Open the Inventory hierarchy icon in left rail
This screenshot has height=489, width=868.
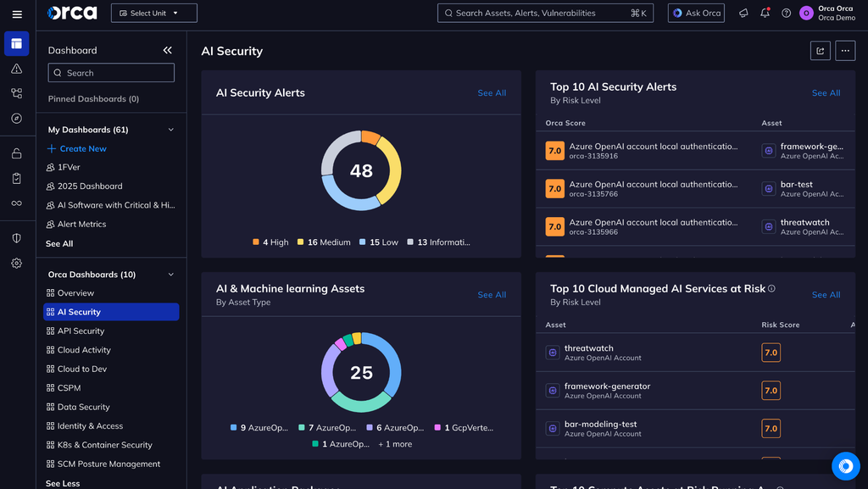(17, 93)
